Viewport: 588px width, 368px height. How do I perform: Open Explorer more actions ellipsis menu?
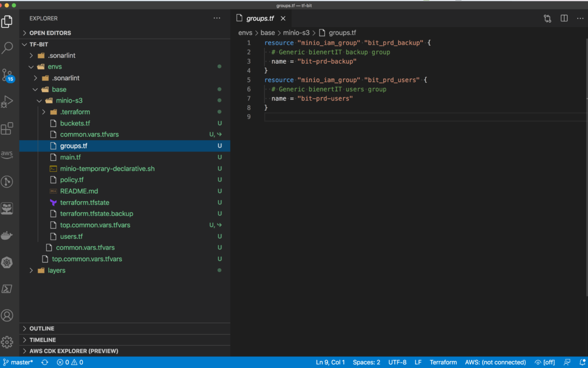(217, 19)
